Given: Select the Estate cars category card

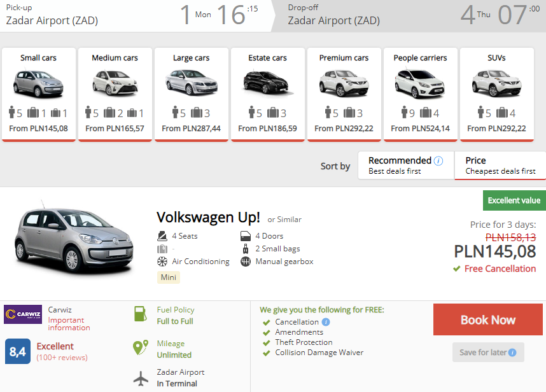Looking at the screenshot, I should coord(267,94).
